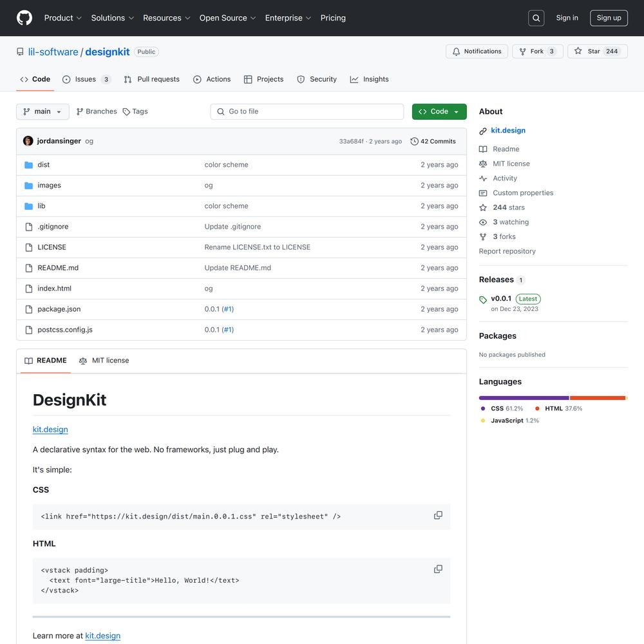
Task: Open kit.design link under DesignKit heading
Action: pos(50,430)
